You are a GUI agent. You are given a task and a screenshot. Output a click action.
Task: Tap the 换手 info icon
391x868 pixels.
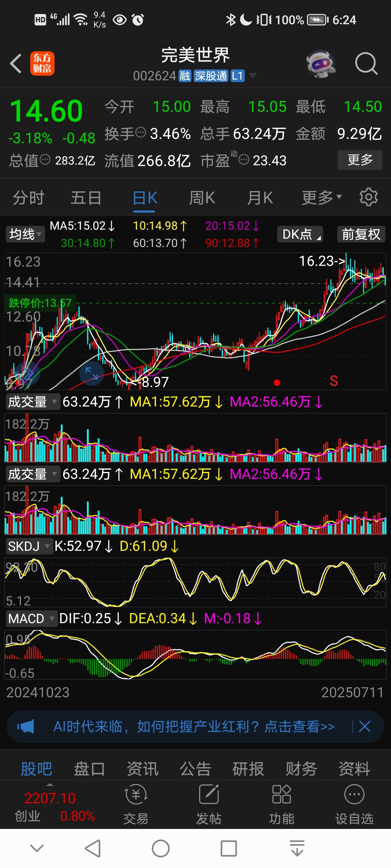(x=140, y=133)
